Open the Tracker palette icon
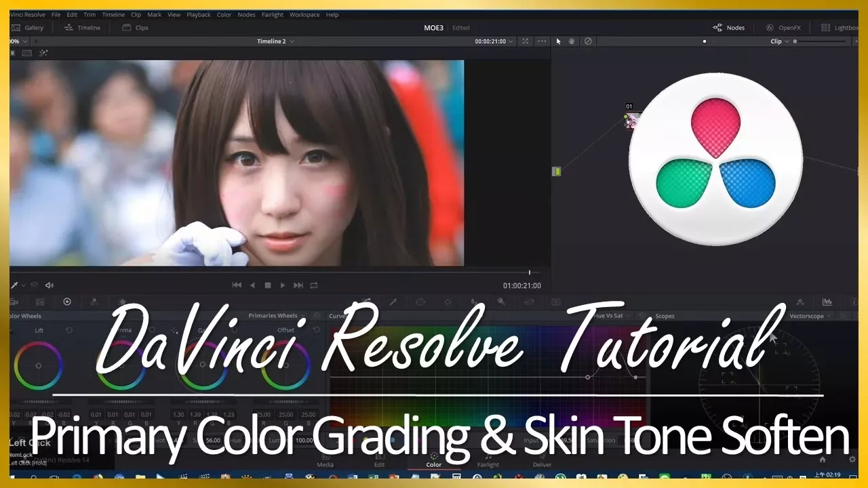This screenshot has height=488, width=868. (x=448, y=302)
